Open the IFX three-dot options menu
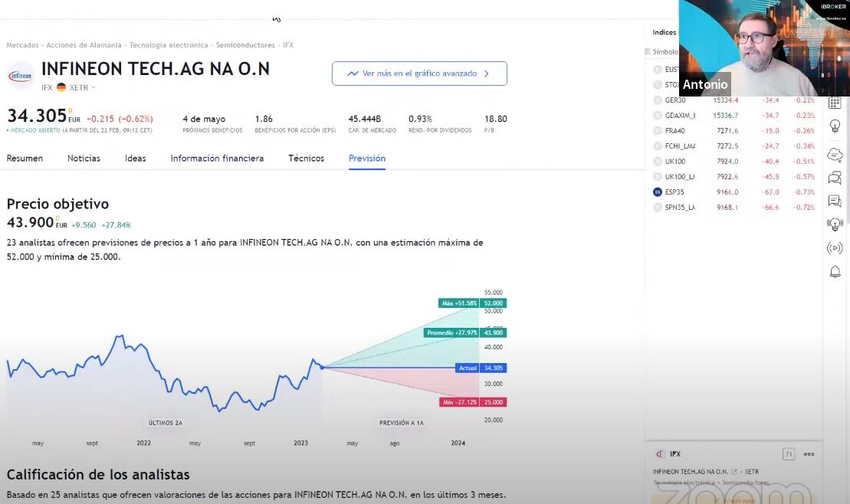 point(809,454)
